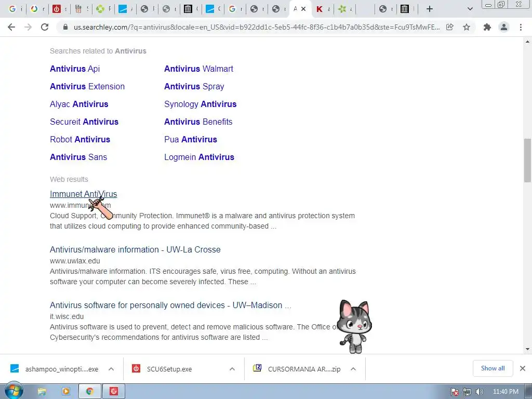Viewport: 532px width, 399px height.
Task: Open related search Synology Antivirus
Action: [200, 104]
